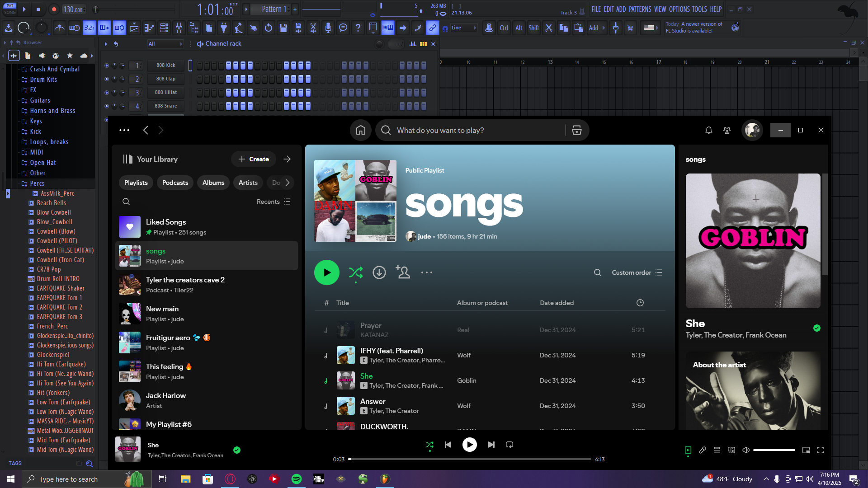Expand the Drum Kits browser folder
This screenshot has height=488, width=868.
(x=43, y=80)
